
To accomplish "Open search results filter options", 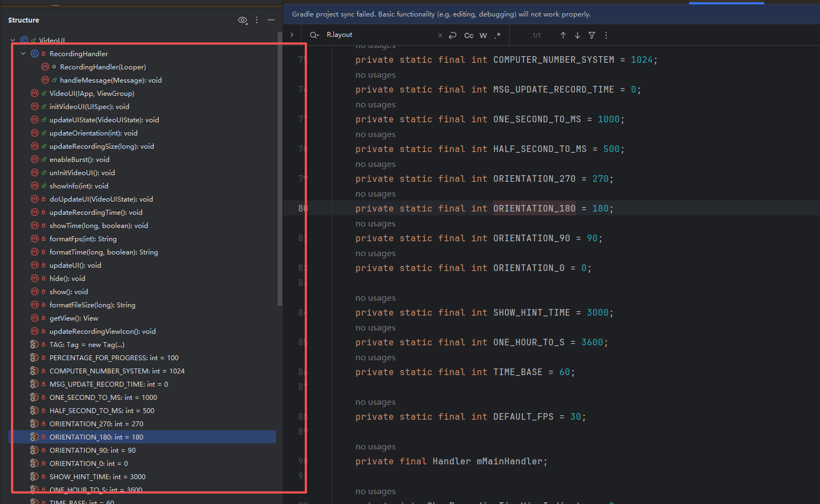I will tap(592, 35).
